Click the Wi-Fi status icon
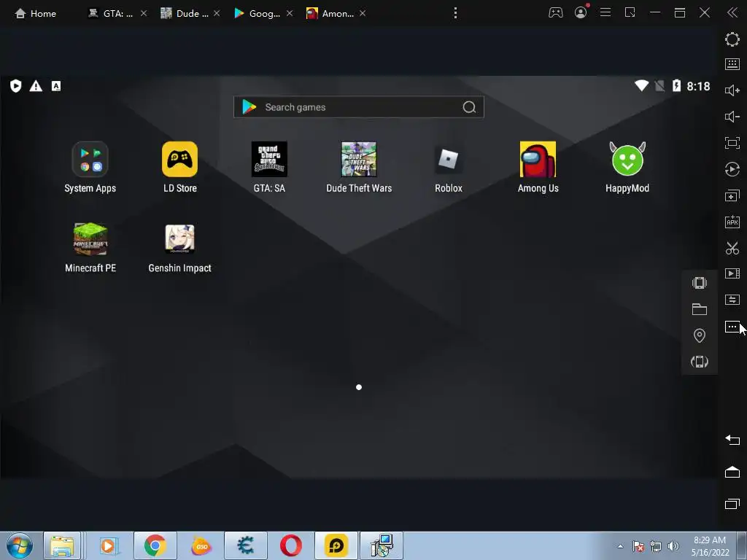Image resolution: width=747 pixels, height=560 pixels. [642, 86]
